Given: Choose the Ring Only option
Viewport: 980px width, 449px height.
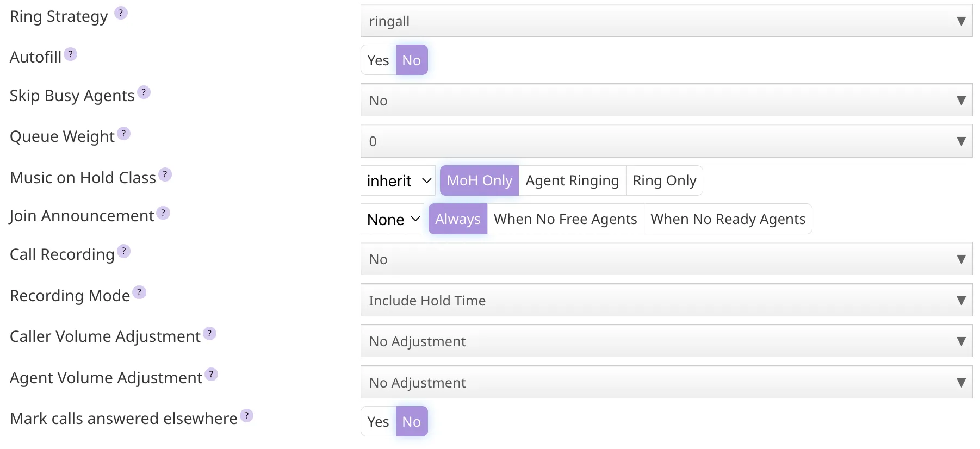Looking at the screenshot, I should 664,180.
